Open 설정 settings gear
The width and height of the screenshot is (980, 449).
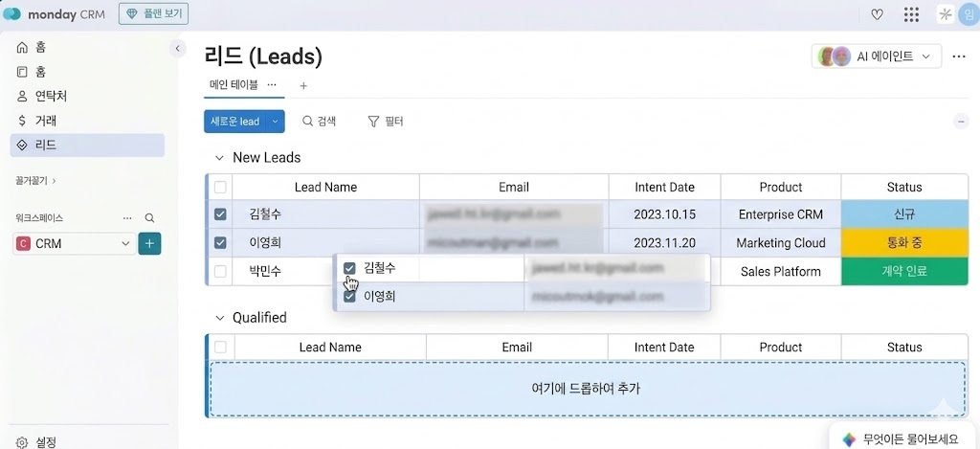[22, 442]
